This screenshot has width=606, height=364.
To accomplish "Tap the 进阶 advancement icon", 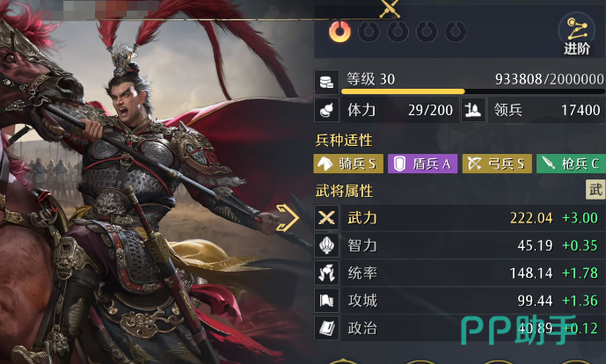I will tap(577, 35).
